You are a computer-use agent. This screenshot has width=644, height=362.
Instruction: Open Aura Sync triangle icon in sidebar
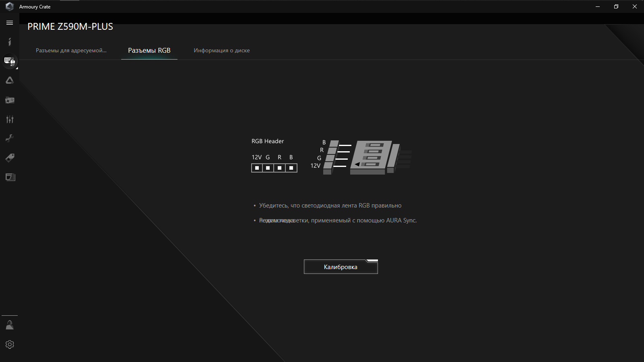click(10, 80)
